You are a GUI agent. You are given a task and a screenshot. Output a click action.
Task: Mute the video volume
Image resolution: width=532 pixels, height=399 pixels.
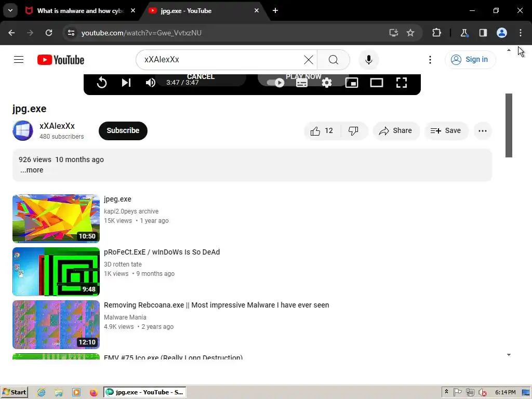coord(150,83)
